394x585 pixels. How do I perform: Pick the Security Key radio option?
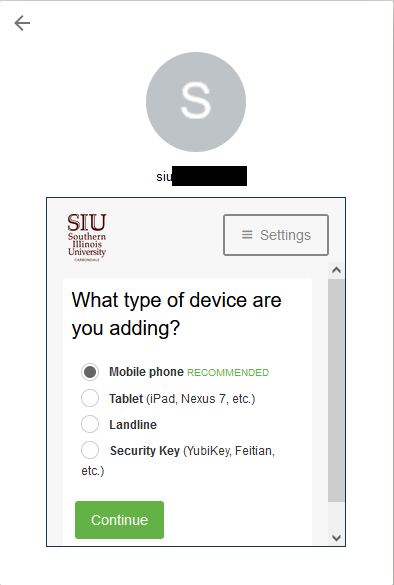pos(90,450)
